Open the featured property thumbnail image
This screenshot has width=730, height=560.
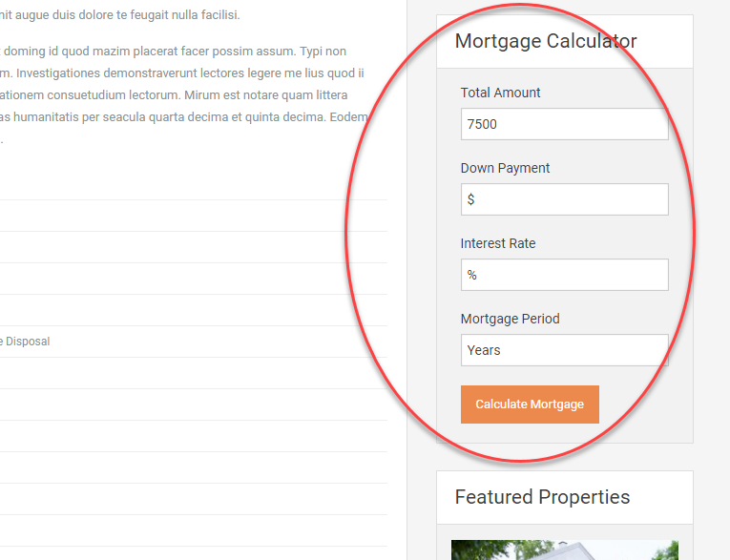tap(564, 550)
